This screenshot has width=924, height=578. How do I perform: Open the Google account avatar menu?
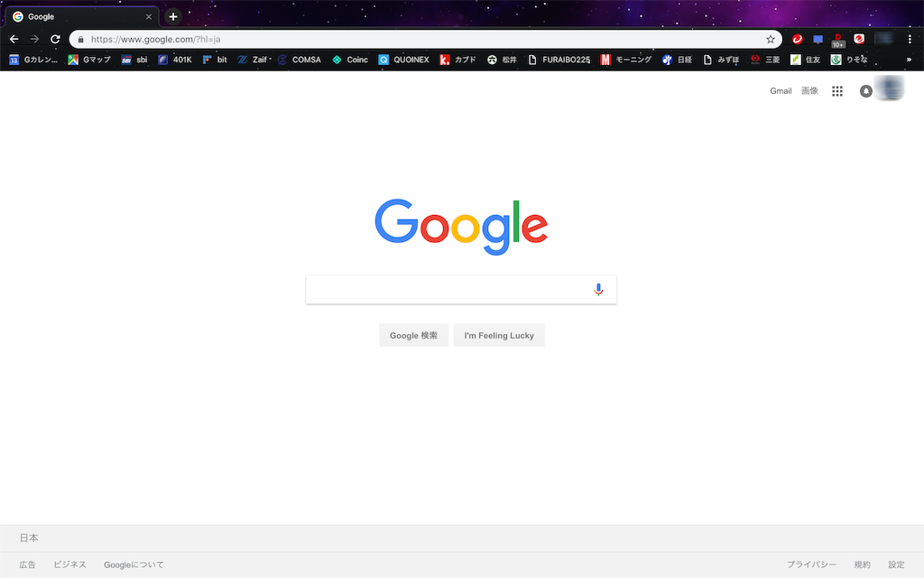(891, 89)
